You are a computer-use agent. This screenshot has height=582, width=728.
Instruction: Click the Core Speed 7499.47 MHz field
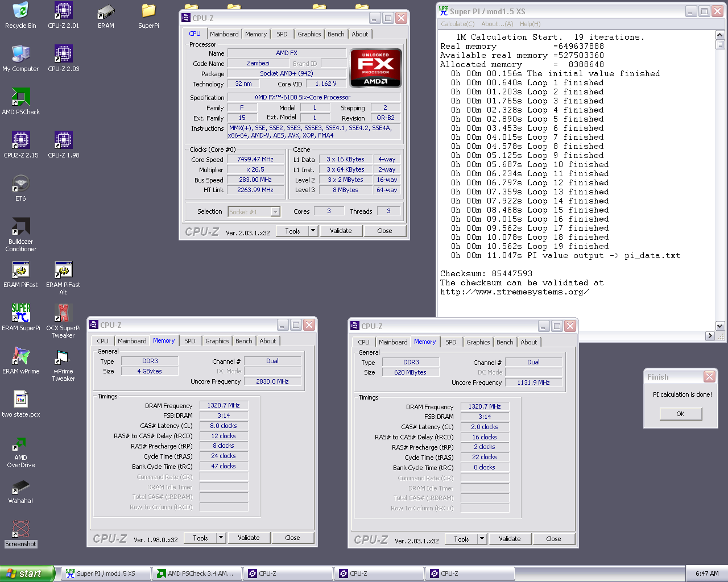click(x=255, y=160)
